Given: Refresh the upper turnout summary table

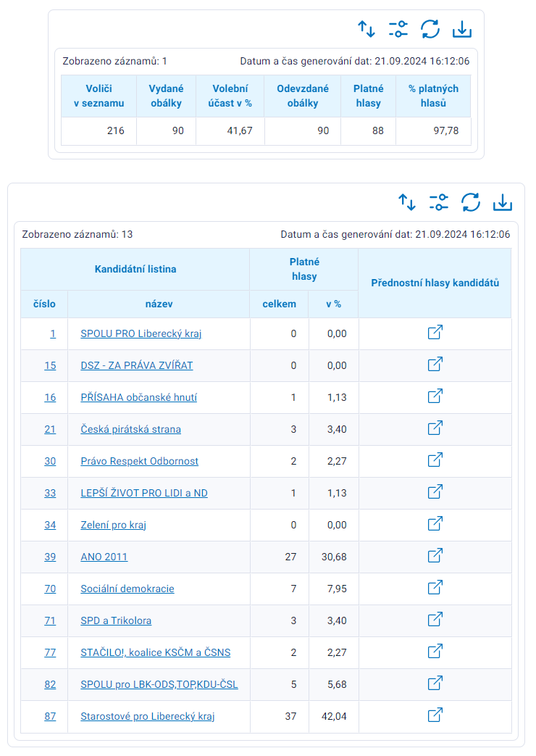Looking at the screenshot, I should (430, 29).
